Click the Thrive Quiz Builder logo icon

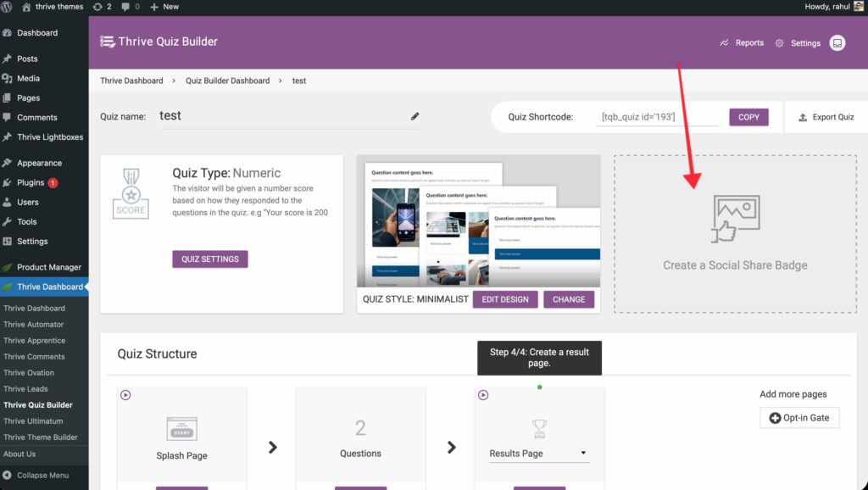pos(108,42)
